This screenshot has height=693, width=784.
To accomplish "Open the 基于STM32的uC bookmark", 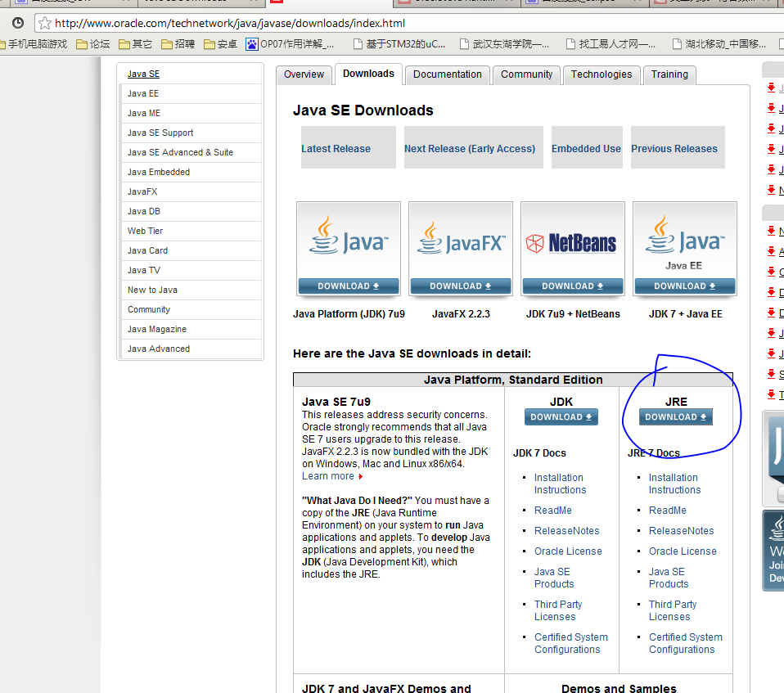I will pyautogui.click(x=399, y=44).
